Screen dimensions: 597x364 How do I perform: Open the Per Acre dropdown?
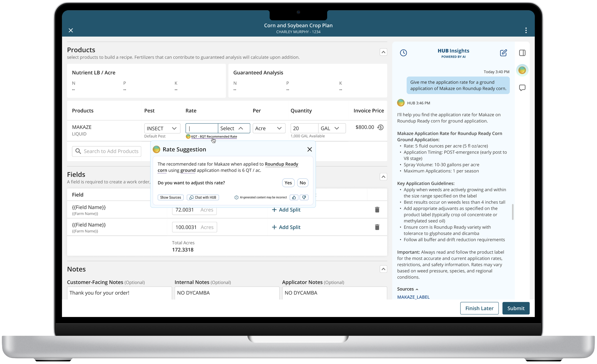tap(269, 128)
